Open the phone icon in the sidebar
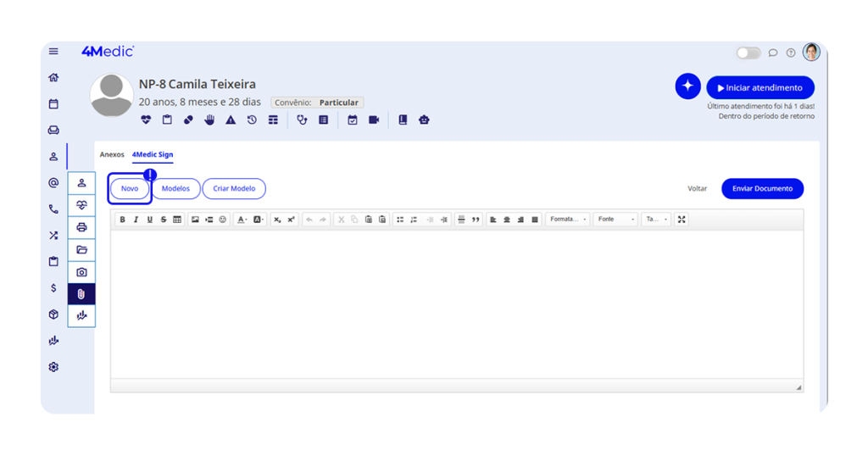Image resolution: width=868 pixels, height=456 pixels. (x=53, y=209)
